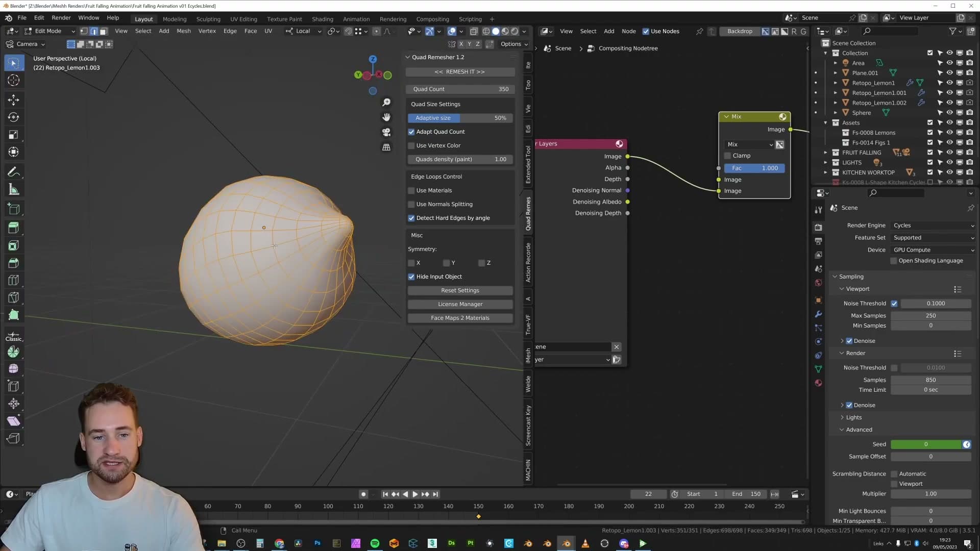The height and width of the screenshot is (551, 980).
Task: Open the Device GPU Compute dropdown
Action: (934, 250)
